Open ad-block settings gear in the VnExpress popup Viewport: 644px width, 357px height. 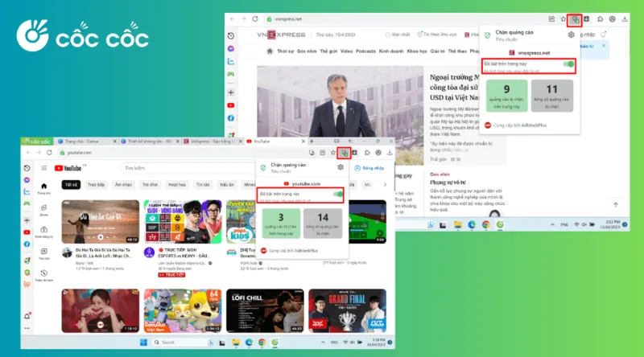point(571,35)
